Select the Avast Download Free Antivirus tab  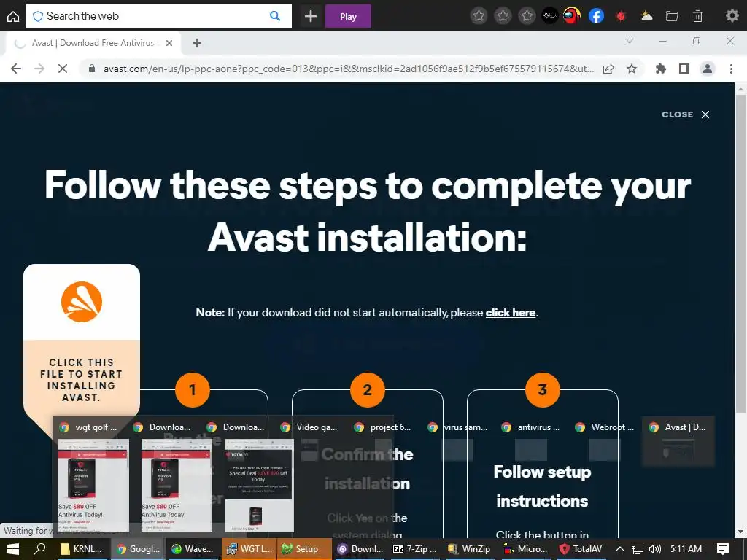tap(93, 43)
